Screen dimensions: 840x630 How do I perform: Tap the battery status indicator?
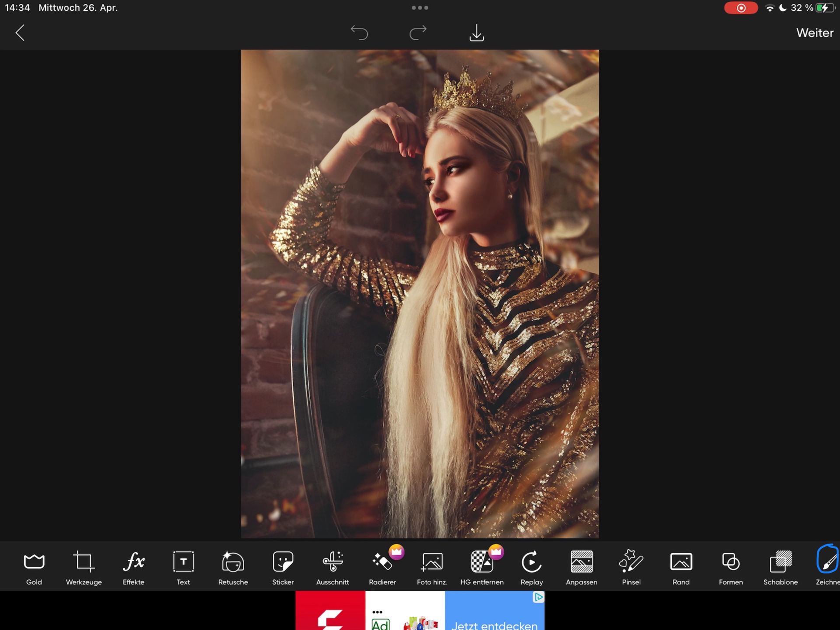(826, 8)
